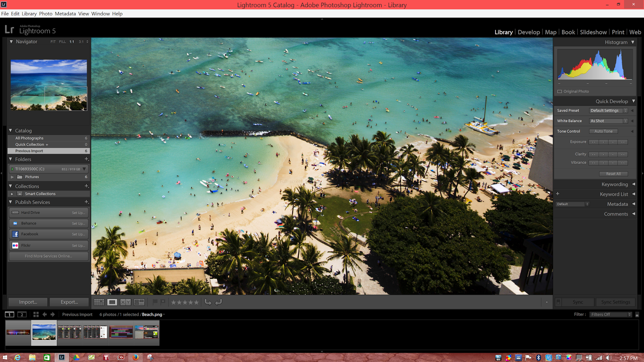Set Navigator zoom to FIT
This screenshot has height=362, width=644.
(53, 42)
